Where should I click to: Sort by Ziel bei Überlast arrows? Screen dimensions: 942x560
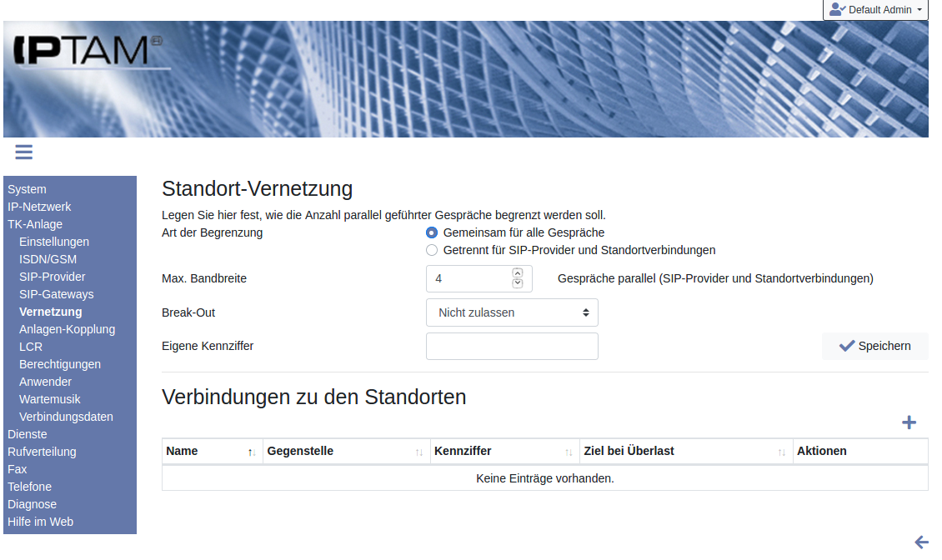click(781, 452)
